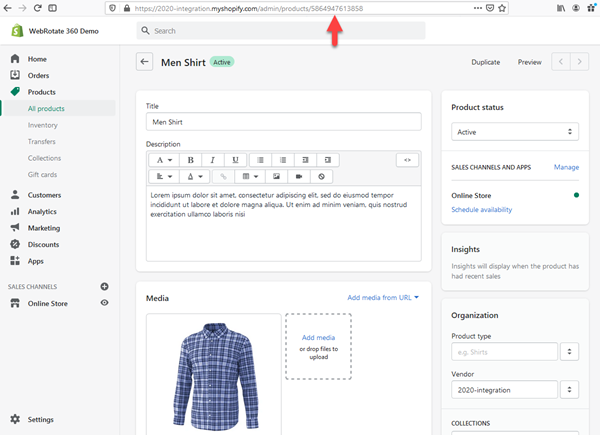Expand Add media from URL dropdown
The width and height of the screenshot is (600, 435).
pos(383,297)
